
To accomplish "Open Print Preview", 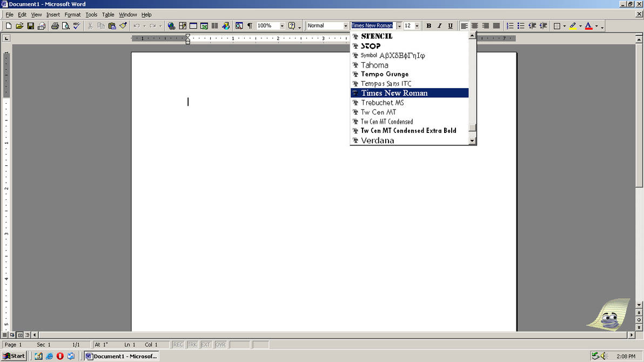I will (65, 25).
